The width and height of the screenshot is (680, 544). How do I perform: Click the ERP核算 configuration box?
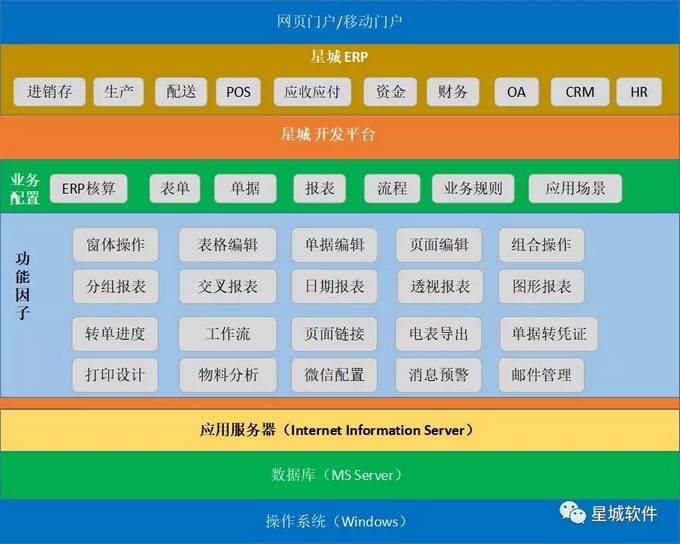pos(88,188)
